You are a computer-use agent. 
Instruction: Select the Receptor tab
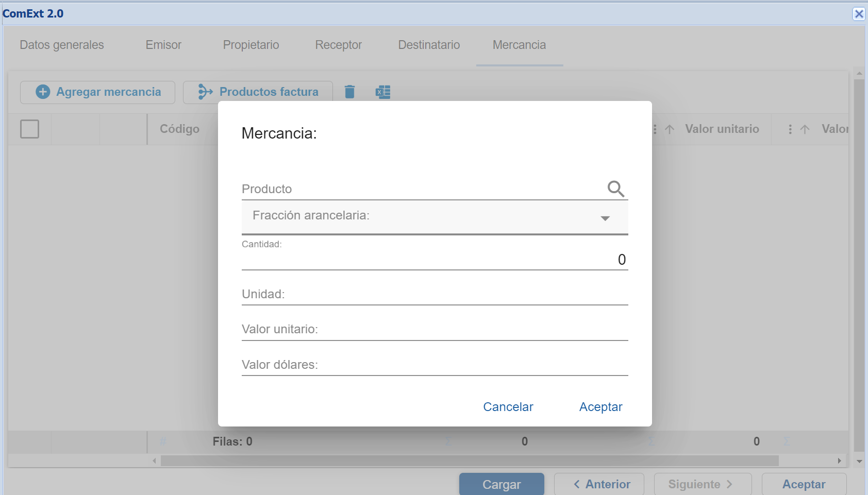pos(339,45)
